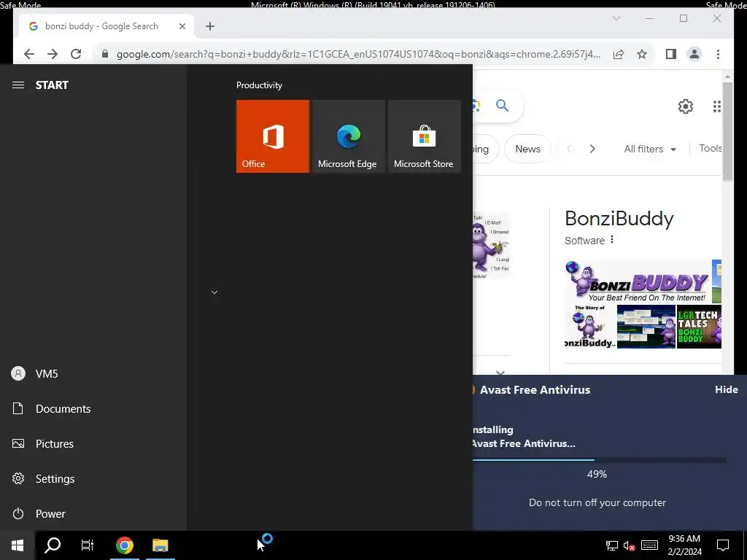The width and height of the screenshot is (747, 560).
Task: Click Google search magnifier button
Action: [x=502, y=105]
